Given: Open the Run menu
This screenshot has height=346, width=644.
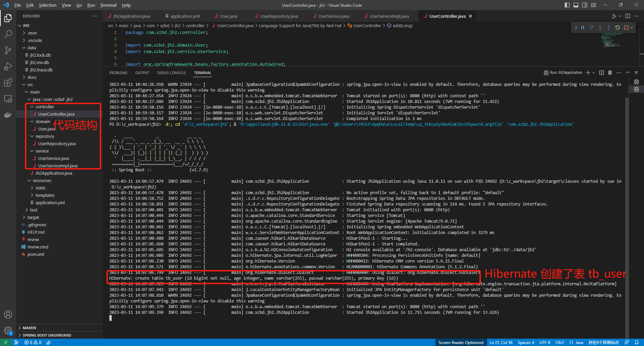Looking at the screenshot, I should pos(91,5).
